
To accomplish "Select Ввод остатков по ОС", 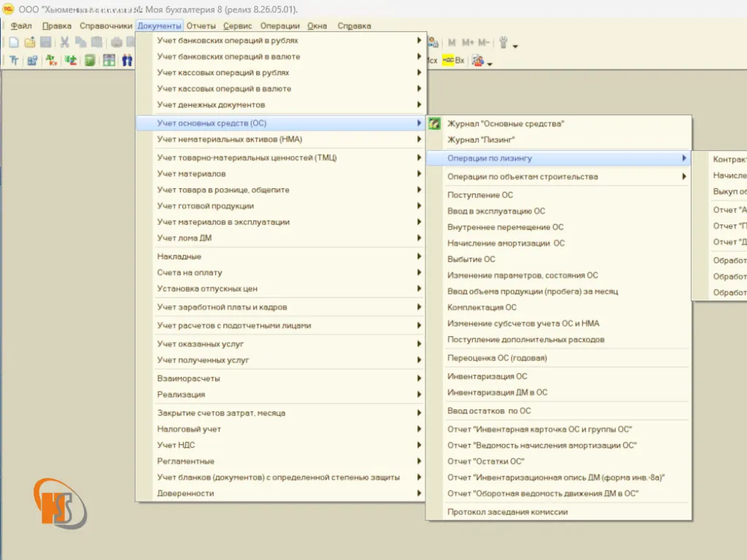I will (x=558, y=411).
